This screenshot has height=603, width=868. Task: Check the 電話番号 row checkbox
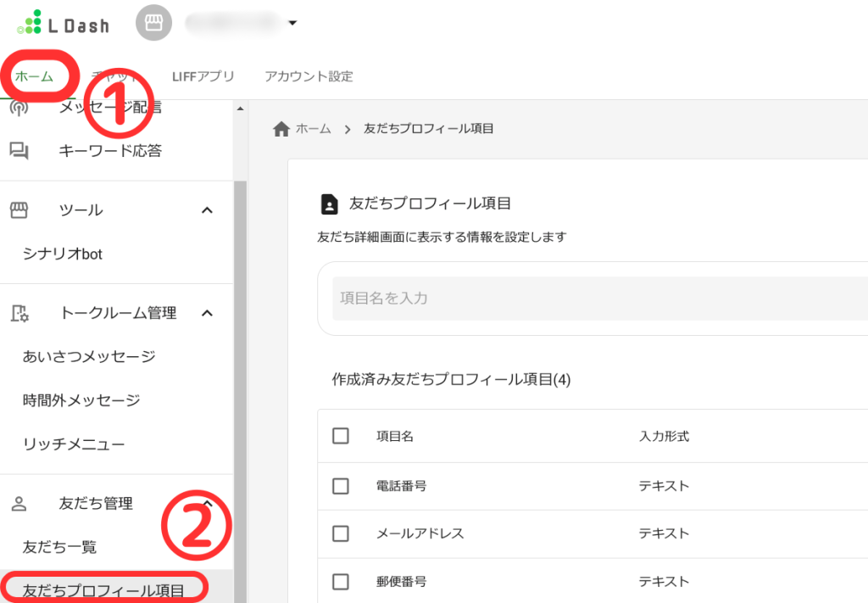click(x=341, y=486)
